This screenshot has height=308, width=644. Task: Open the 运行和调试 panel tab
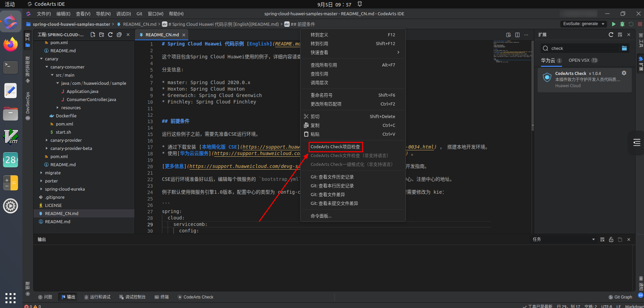tap(97, 297)
